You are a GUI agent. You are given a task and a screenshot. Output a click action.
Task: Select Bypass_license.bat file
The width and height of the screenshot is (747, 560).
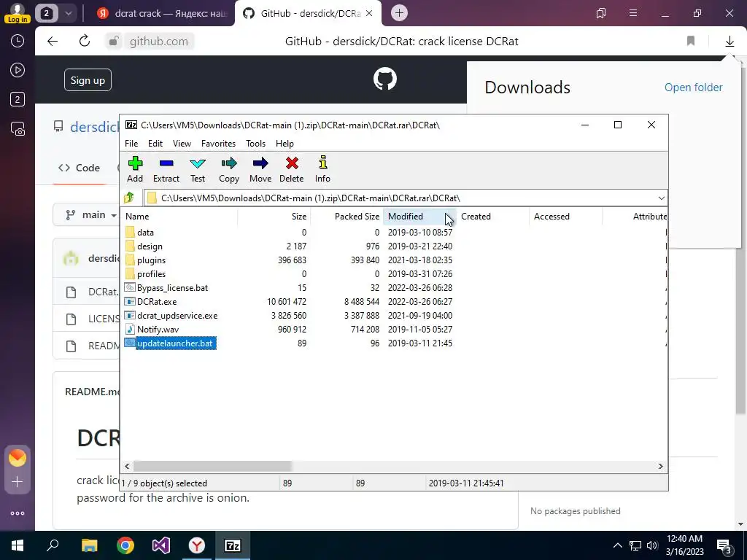click(x=393, y=287)
